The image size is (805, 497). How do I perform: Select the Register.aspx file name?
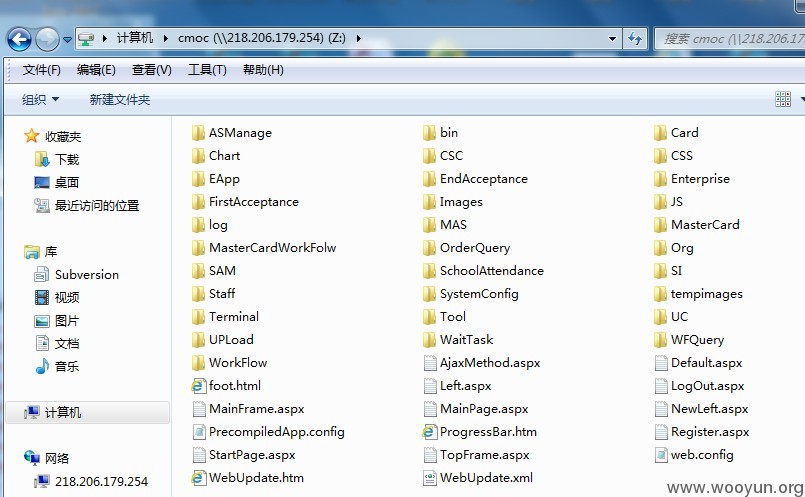(710, 432)
